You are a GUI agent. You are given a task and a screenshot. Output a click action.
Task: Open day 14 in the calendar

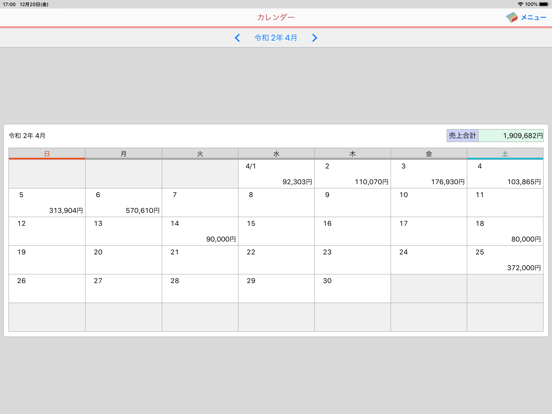click(200, 231)
